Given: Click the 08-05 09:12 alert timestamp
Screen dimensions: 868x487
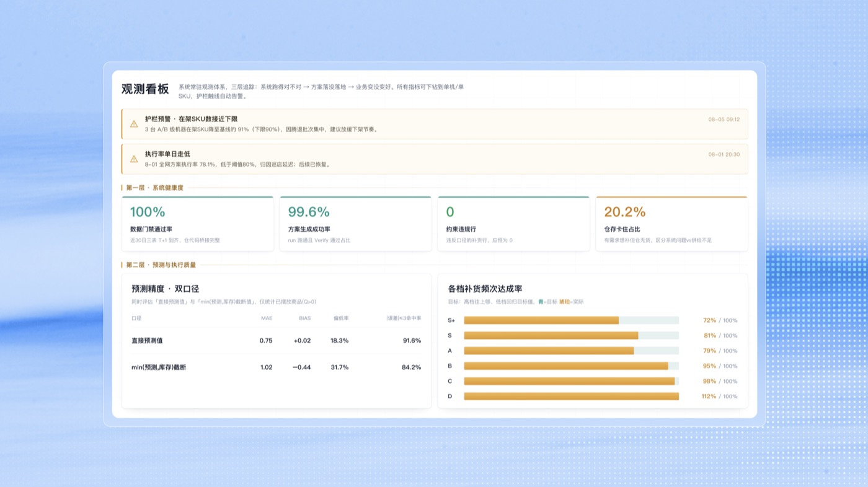Looking at the screenshot, I should tap(724, 119).
